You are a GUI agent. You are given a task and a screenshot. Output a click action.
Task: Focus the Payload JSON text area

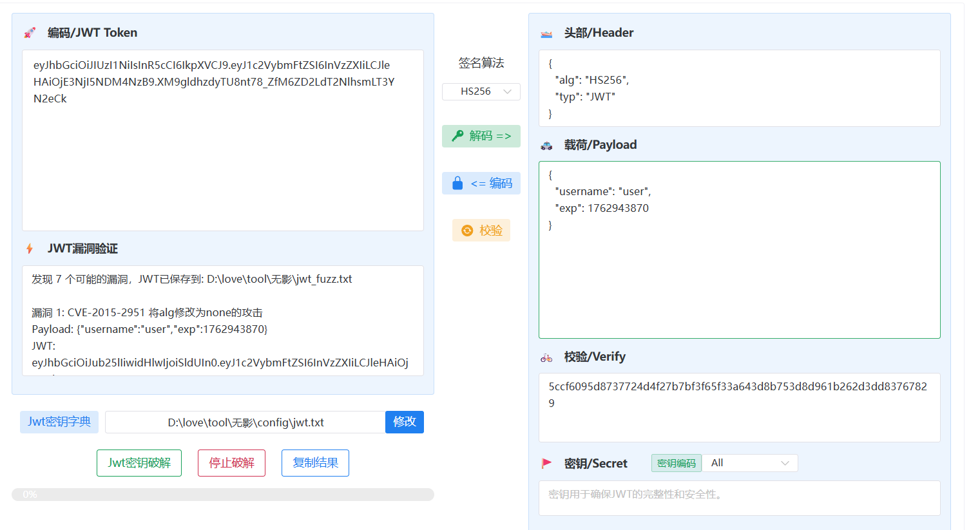point(740,250)
